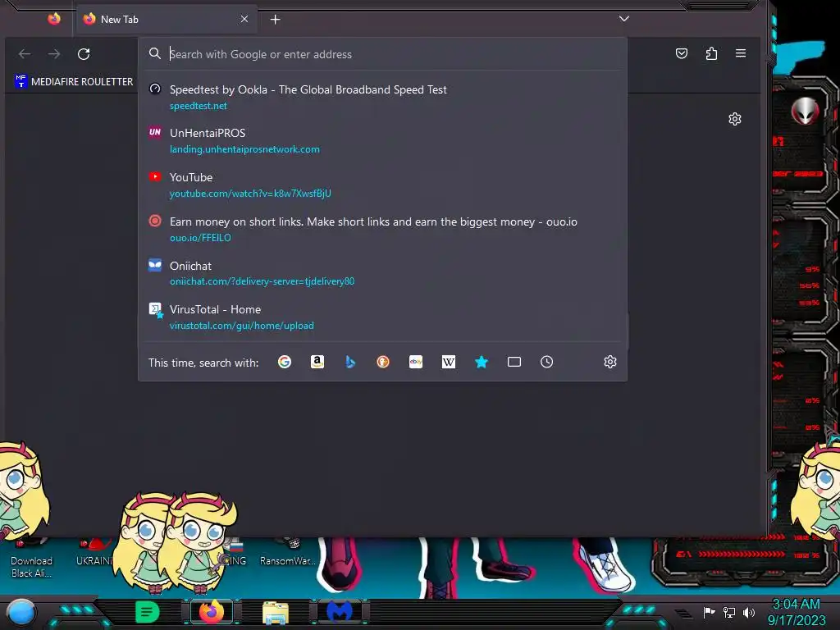Search open tabs with the tab icon
Viewport: 840px width, 630px height.
(x=514, y=362)
